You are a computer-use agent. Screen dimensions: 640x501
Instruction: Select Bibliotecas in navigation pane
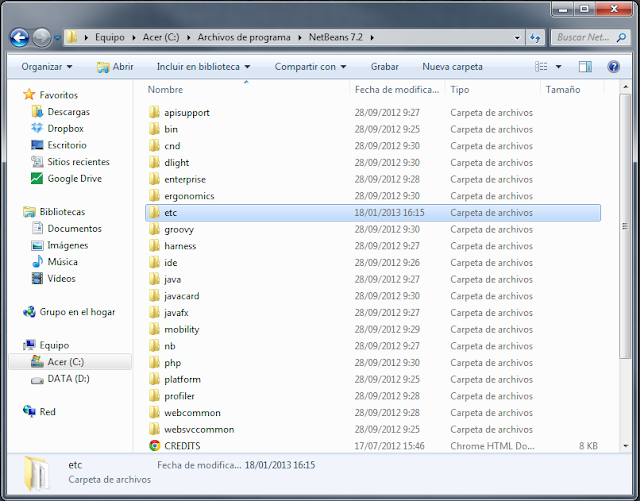click(62, 212)
